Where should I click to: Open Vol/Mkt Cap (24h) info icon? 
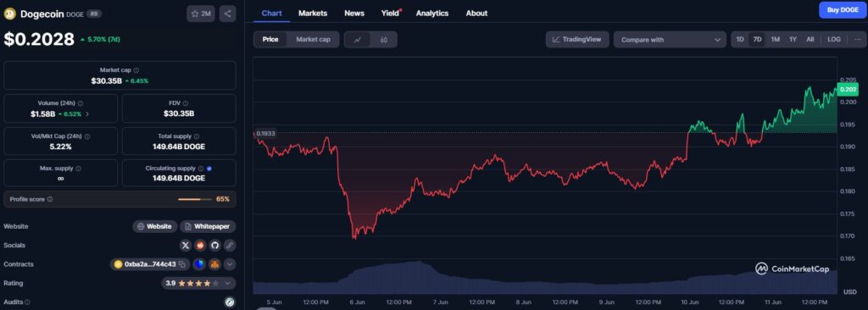pyautogui.click(x=87, y=136)
